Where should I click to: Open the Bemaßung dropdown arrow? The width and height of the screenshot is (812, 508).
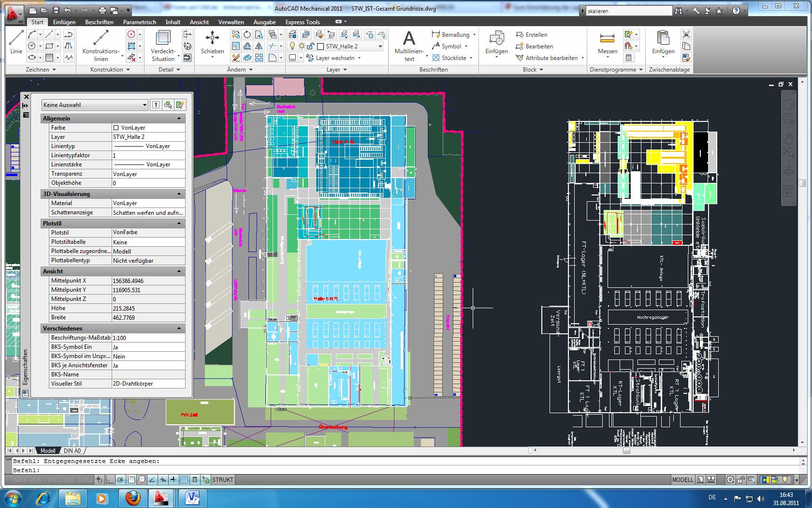click(x=474, y=35)
